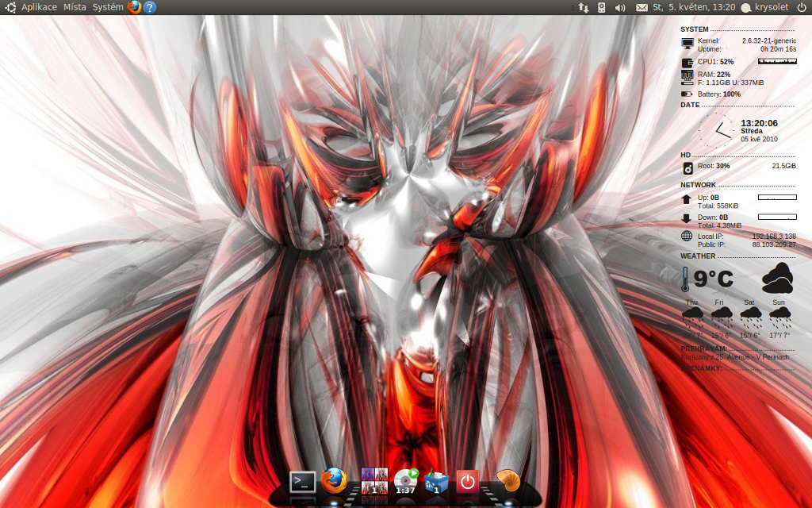
Task: Click the Středa weekday label
Action: (752, 131)
